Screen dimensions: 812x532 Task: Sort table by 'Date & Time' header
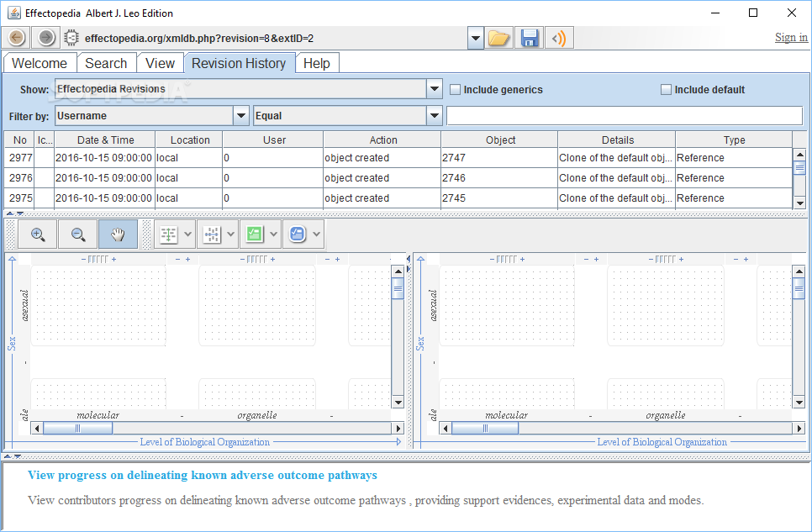pos(105,140)
